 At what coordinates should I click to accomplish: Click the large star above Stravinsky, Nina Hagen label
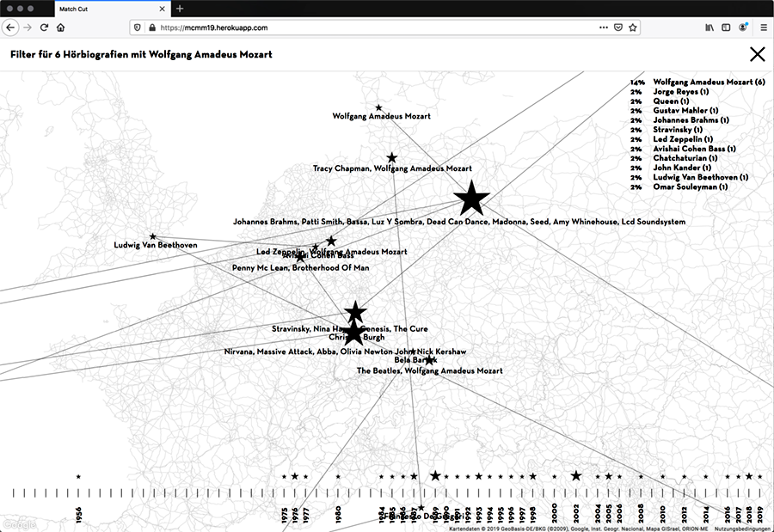pyautogui.click(x=355, y=312)
